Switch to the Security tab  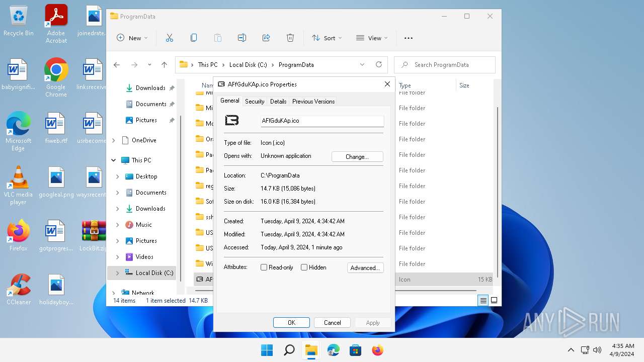coord(255,102)
